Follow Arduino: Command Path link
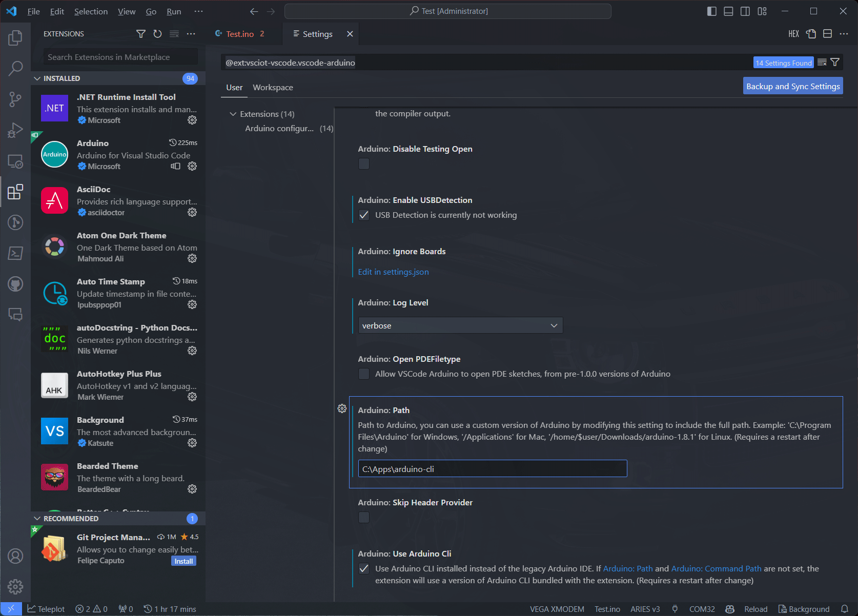Viewport: 858px width, 616px height. pos(716,569)
